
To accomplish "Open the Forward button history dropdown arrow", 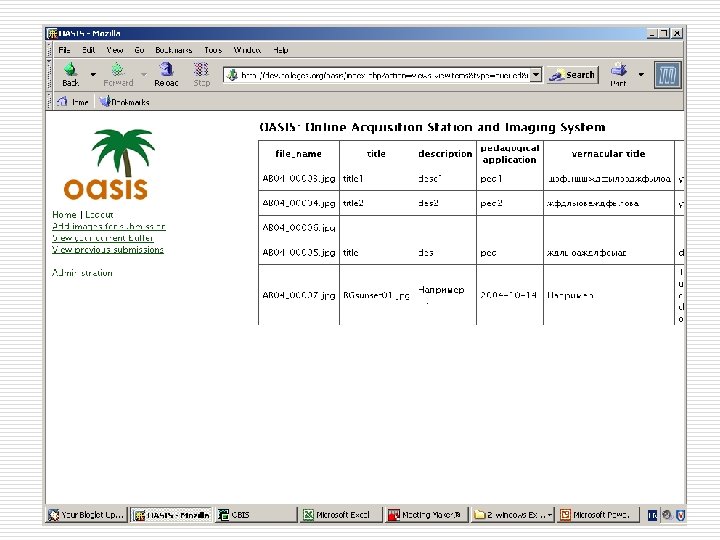I will coord(144,74).
